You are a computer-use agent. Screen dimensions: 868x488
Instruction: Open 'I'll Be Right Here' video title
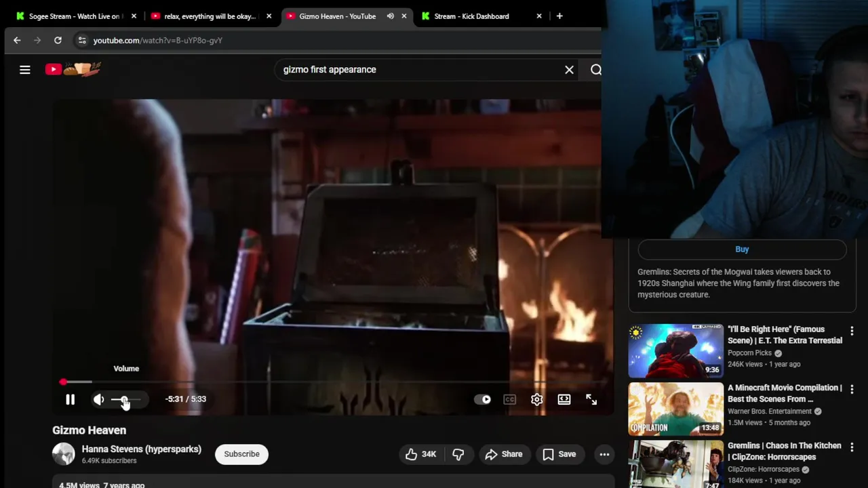pos(785,335)
